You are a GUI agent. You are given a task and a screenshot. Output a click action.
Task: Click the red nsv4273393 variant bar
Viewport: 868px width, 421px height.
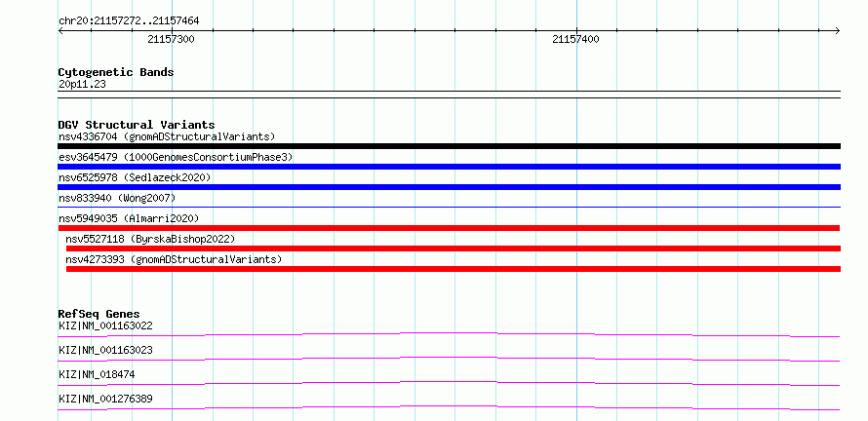(x=454, y=269)
